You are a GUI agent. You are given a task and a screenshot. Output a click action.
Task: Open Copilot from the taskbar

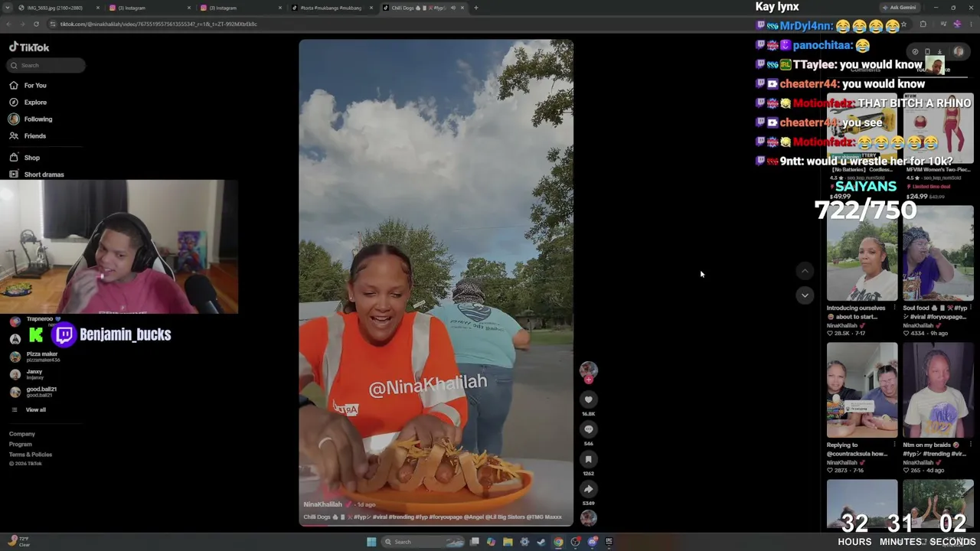click(491, 542)
